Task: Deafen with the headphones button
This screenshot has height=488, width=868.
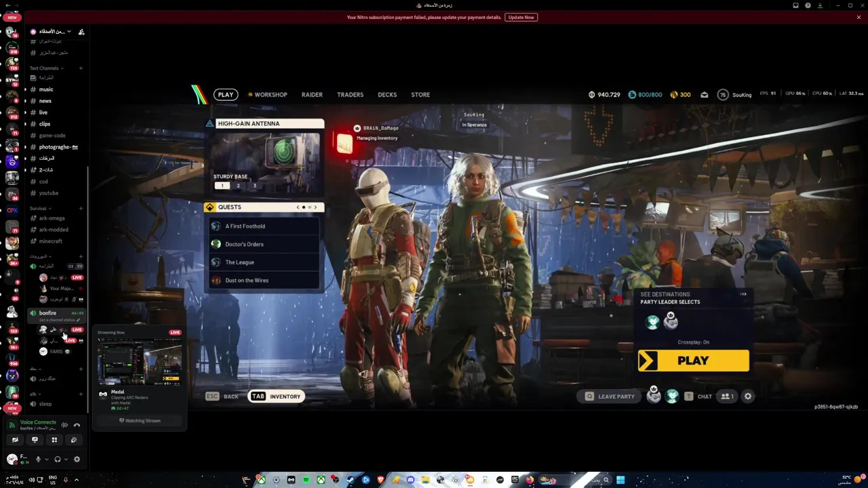Action: tap(58, 460)
